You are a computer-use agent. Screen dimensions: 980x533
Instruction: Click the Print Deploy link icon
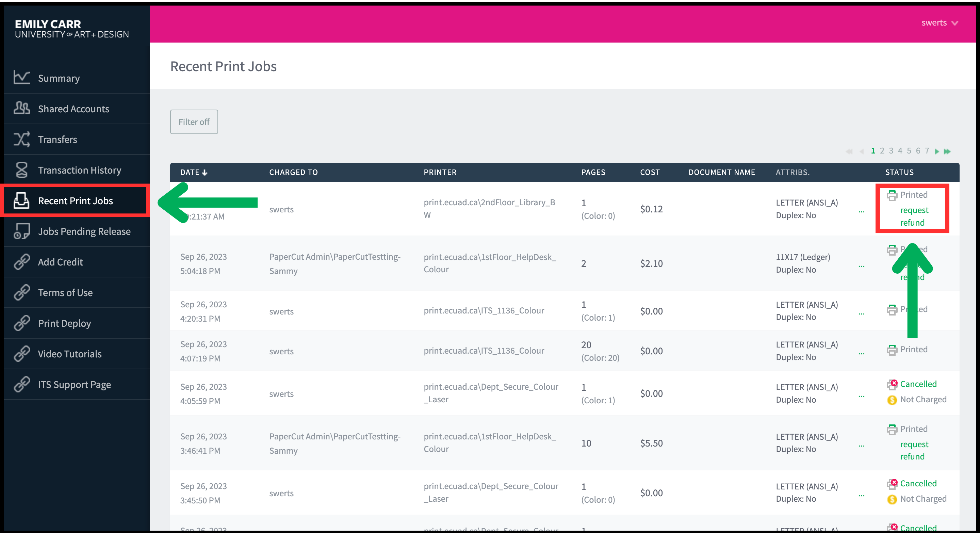pyautogui.click(x=21, y=323)
